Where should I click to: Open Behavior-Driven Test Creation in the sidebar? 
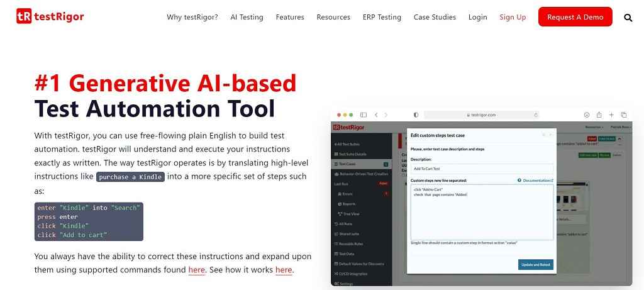pos(362,174)
